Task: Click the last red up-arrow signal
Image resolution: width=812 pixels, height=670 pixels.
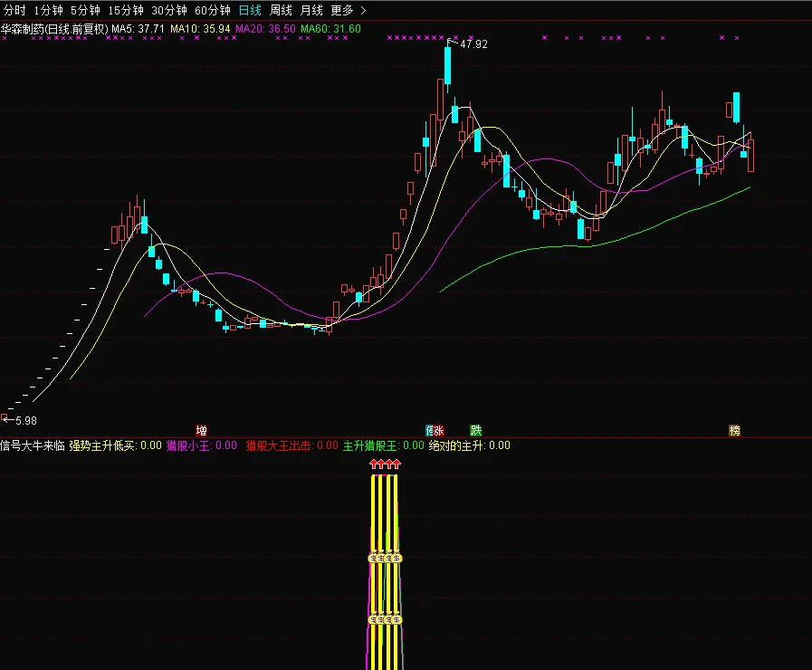Action: coord(396,464)
